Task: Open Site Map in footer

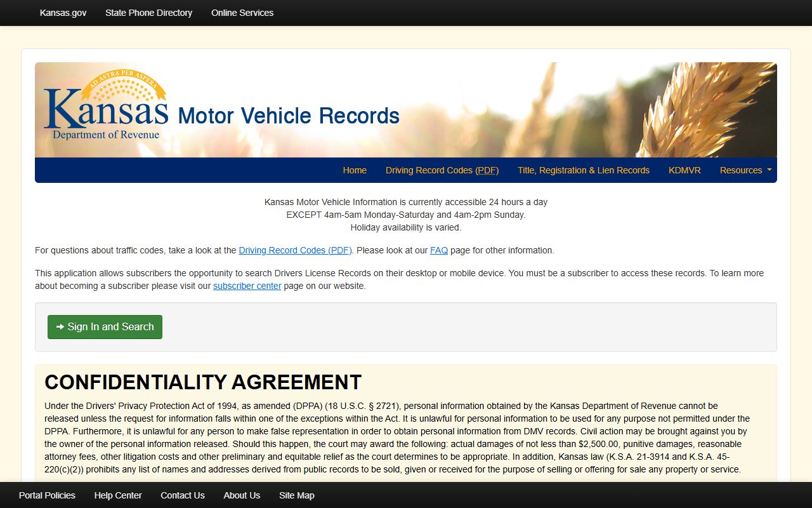Action: [x=297, y=495]
